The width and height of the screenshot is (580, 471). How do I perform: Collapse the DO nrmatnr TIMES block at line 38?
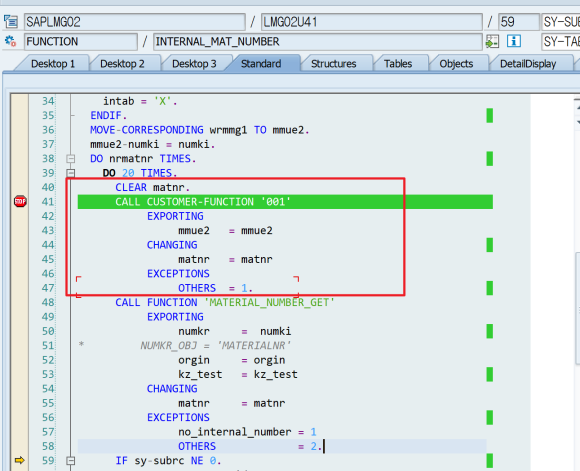(x=71, y=159)
